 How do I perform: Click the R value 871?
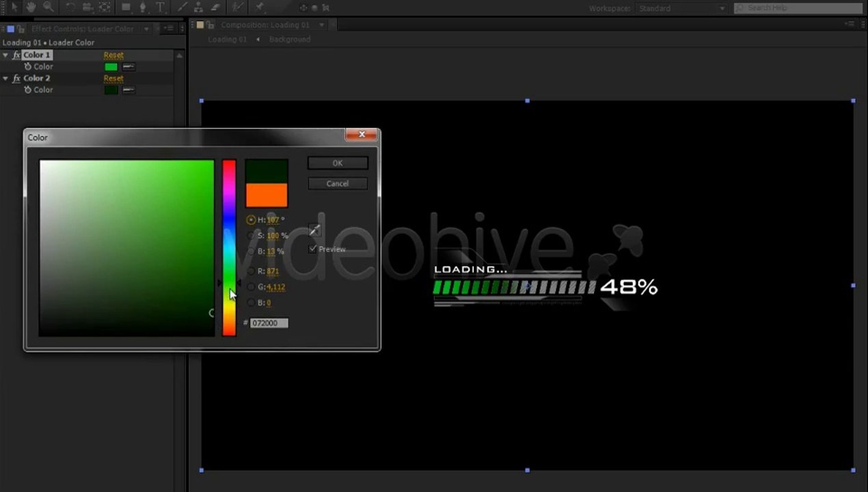click(273, 271)
